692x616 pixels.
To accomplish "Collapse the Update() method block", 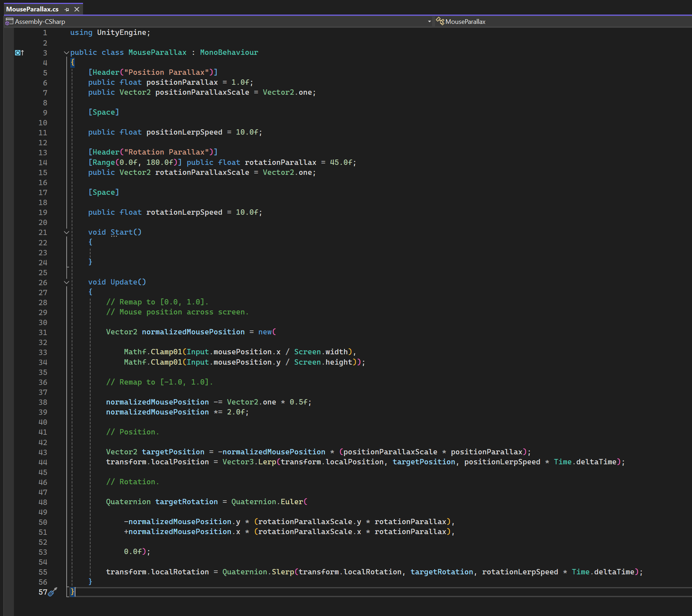I will (x=66, y=282).
